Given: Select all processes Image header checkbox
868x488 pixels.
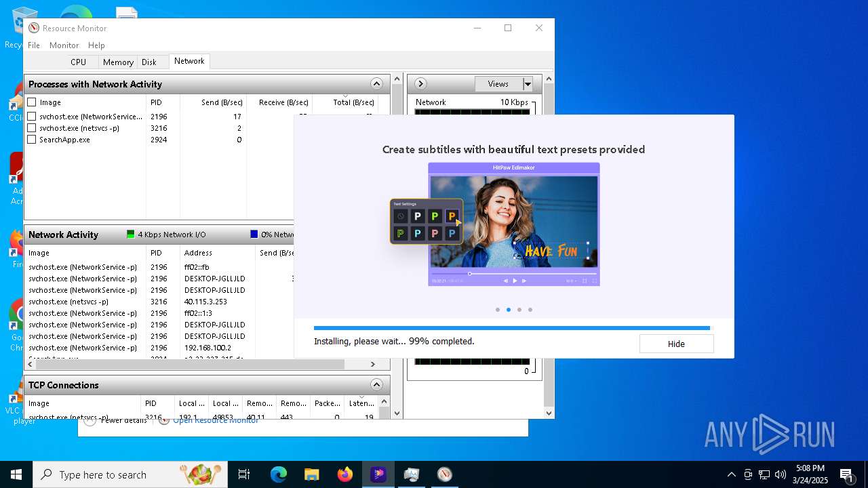Looking at the screenshot, I should pyautogui.click(x=32, y=102).
